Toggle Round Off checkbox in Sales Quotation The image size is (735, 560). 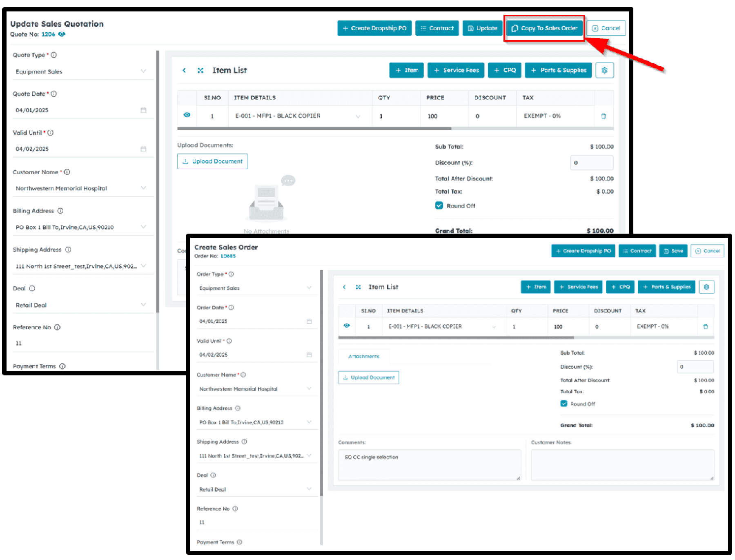coord(439,205)
